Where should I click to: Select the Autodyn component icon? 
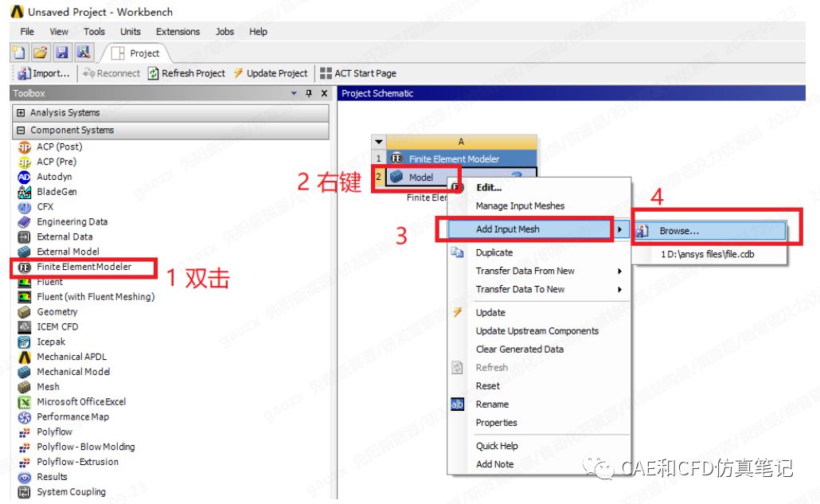coord(24,177)
